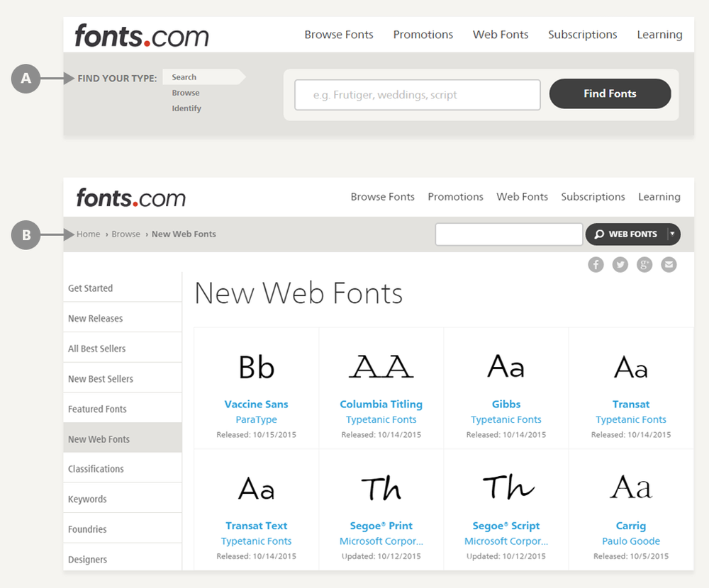This screenshot has width=709, height=588.
Task: Navigate Home via the breadcrumb link
Action: tap(88, 234)
